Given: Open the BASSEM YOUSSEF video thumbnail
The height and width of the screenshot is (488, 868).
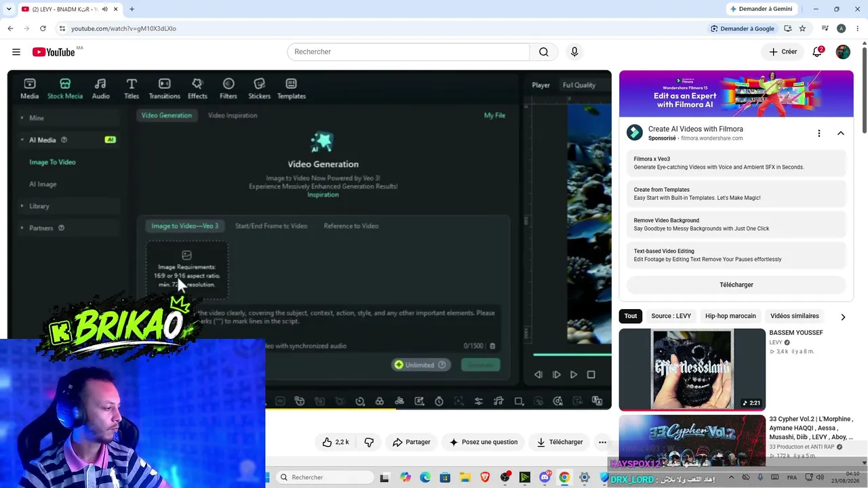Looking at the screenshot, I should pyautogui.click(x=692, y=369).
